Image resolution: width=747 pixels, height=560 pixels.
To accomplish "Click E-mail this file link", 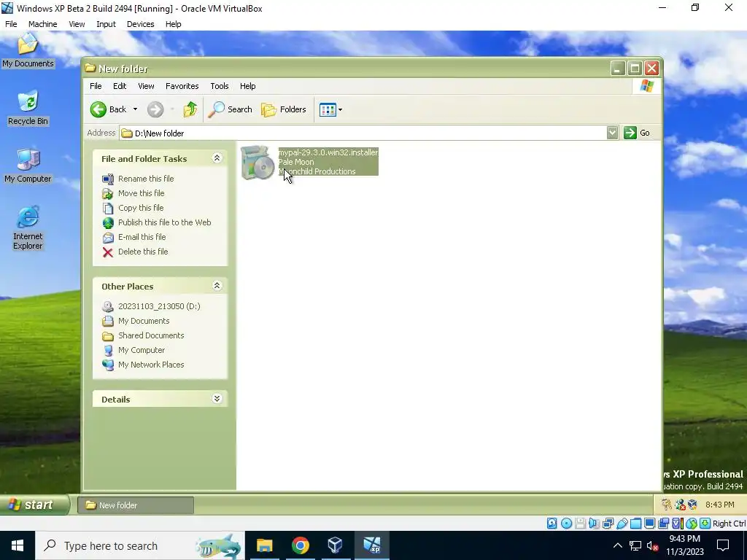I will coord(142,237).
